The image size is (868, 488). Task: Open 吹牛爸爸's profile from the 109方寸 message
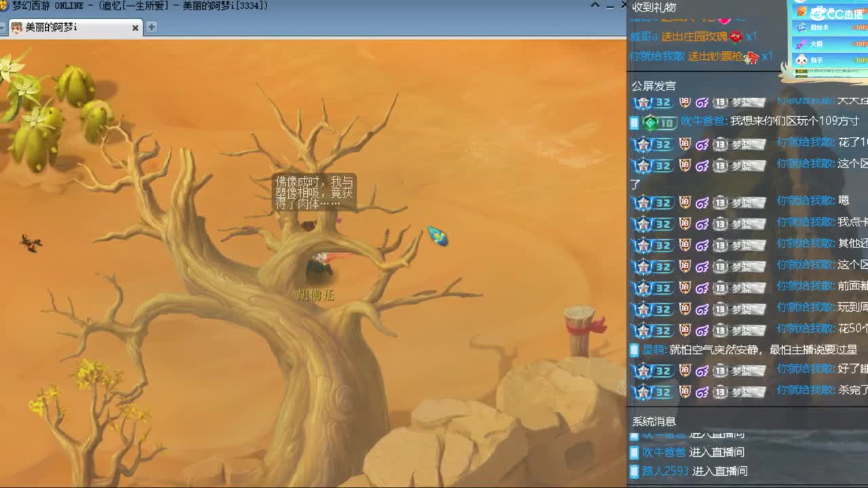[x=704, y=121]
